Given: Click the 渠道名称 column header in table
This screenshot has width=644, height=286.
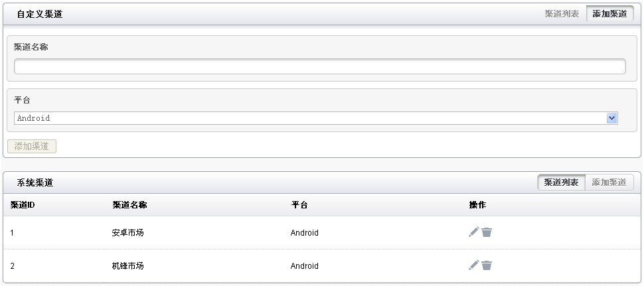Looking at the screenshot, I should 129,205.
